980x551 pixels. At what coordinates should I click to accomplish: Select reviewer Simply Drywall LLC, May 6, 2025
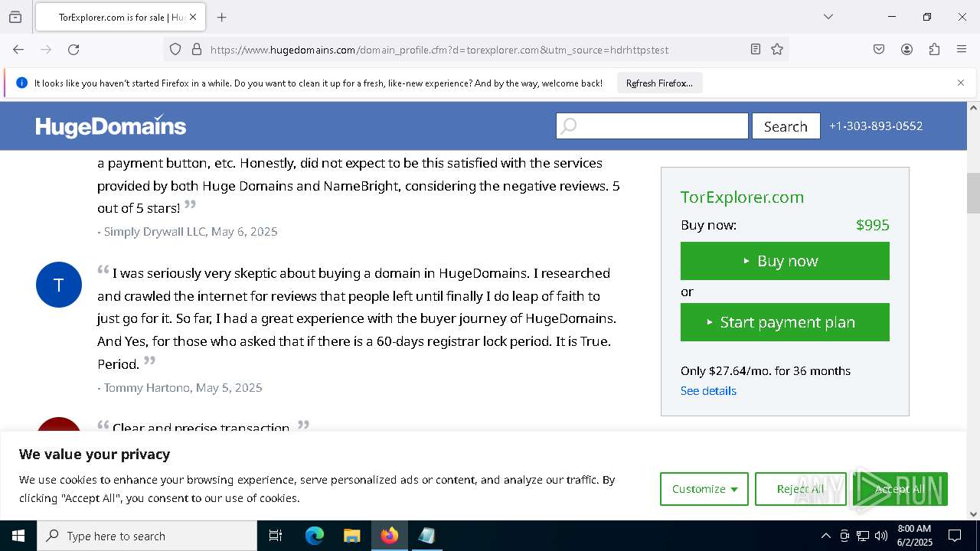pos(191,232)
